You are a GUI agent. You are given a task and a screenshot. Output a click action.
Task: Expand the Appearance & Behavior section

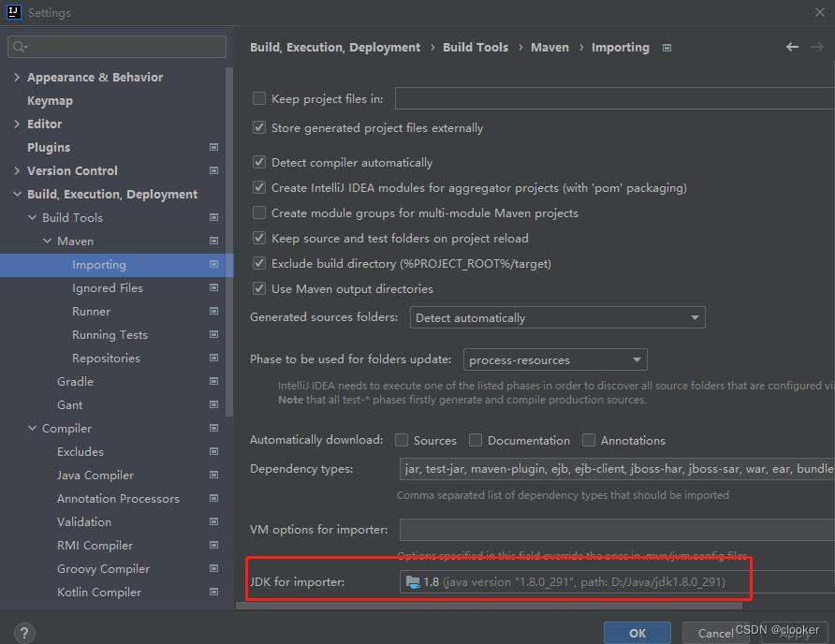tap(17, 78)
